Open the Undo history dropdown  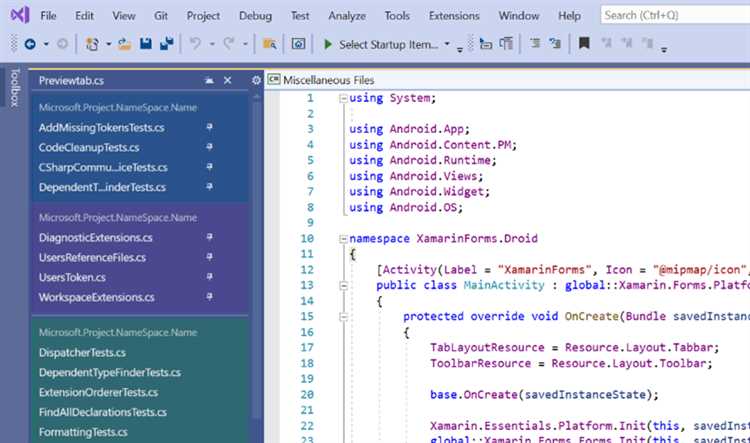tap(212, 44)
